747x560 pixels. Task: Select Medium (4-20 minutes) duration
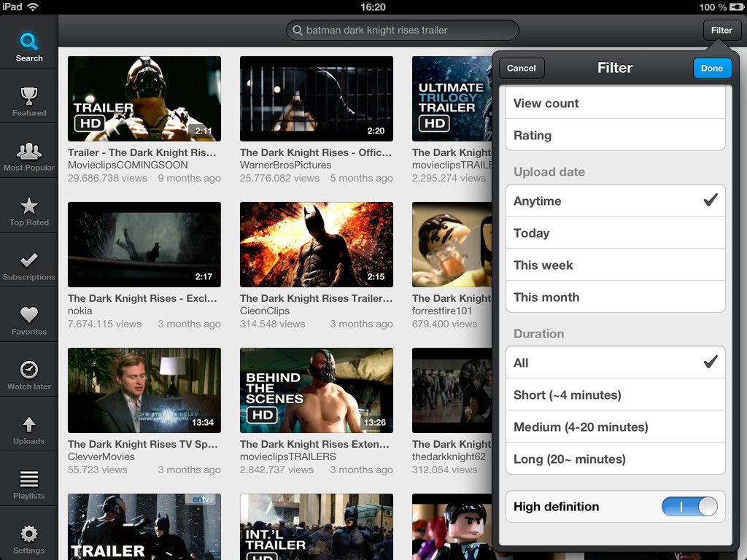pos(616,427)
